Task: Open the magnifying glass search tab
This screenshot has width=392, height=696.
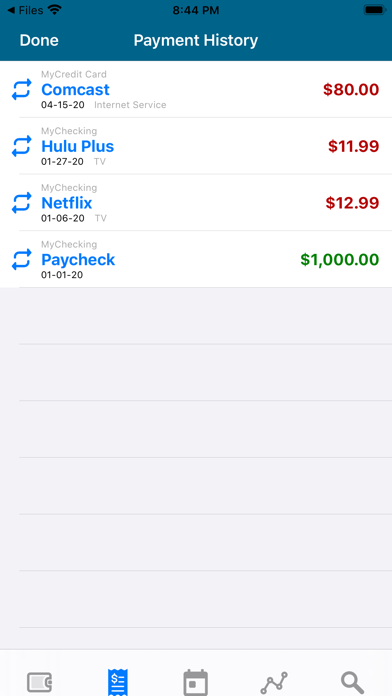Action: tap(352, 683)
